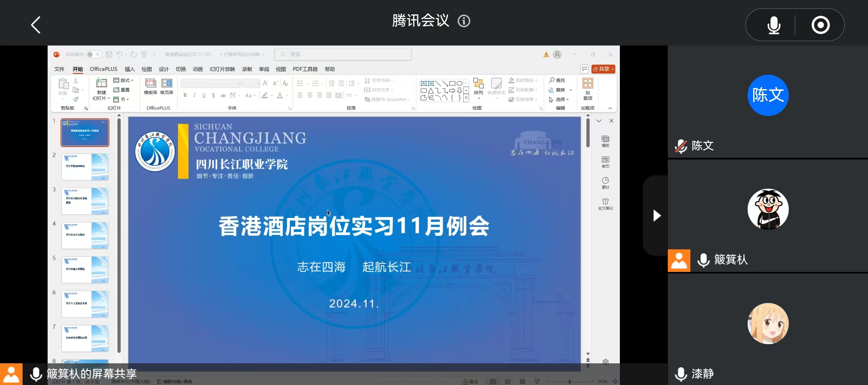
Task: Click the 重置 reset button
Action: [x=122, y=90]
